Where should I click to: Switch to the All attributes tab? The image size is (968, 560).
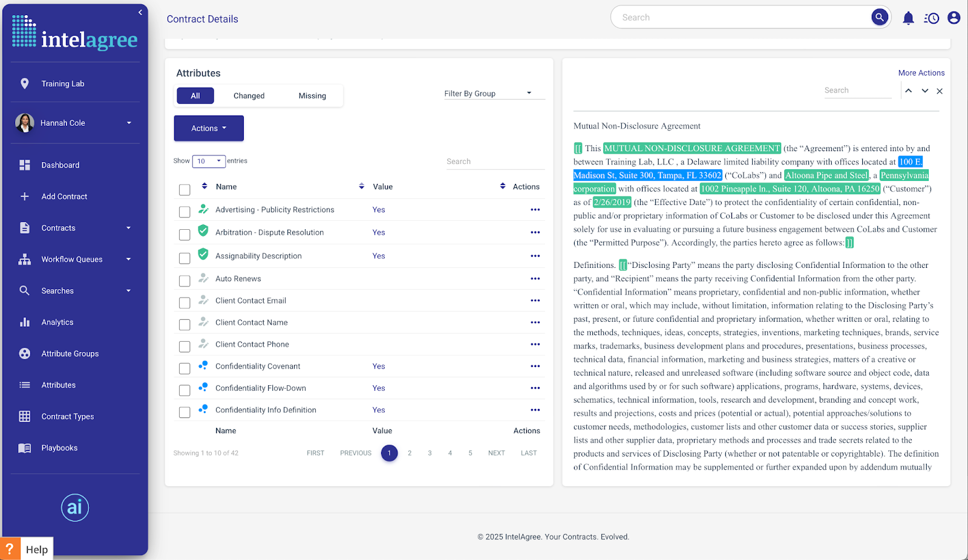tap(195, 96)
